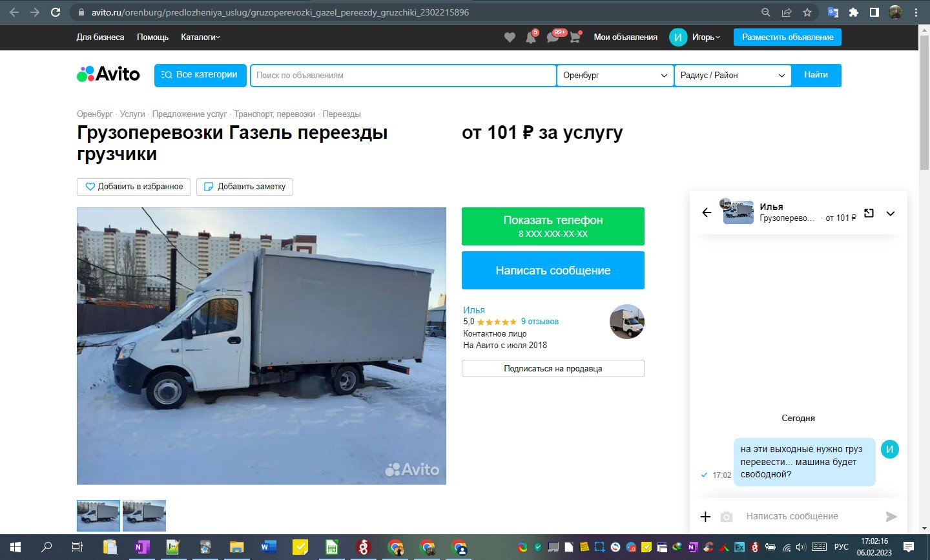Image resolution: width=930 pixels, height=560 pixels.
Task: Expand the Каталоги menu
Action: pyautogui.click(x=200, y=37)
